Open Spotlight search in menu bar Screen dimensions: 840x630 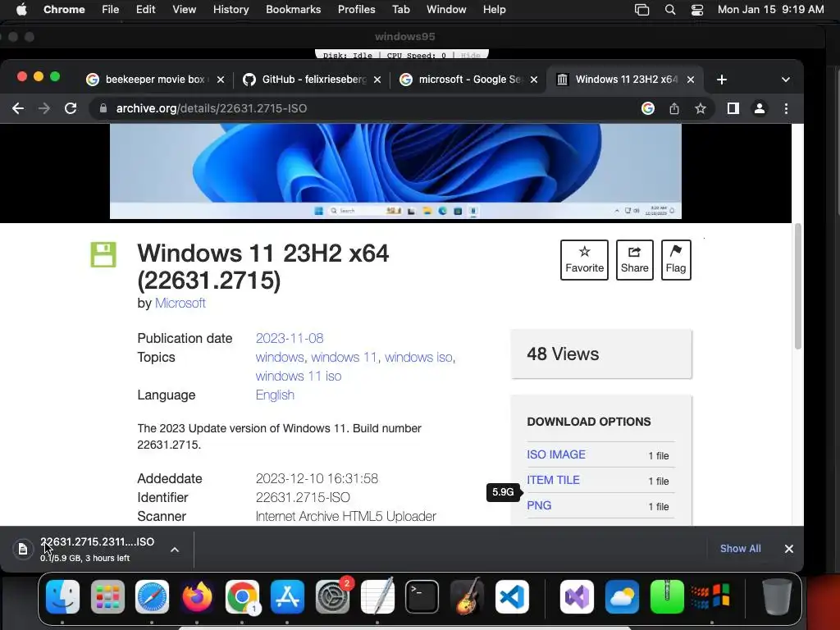tap(670, 10)
